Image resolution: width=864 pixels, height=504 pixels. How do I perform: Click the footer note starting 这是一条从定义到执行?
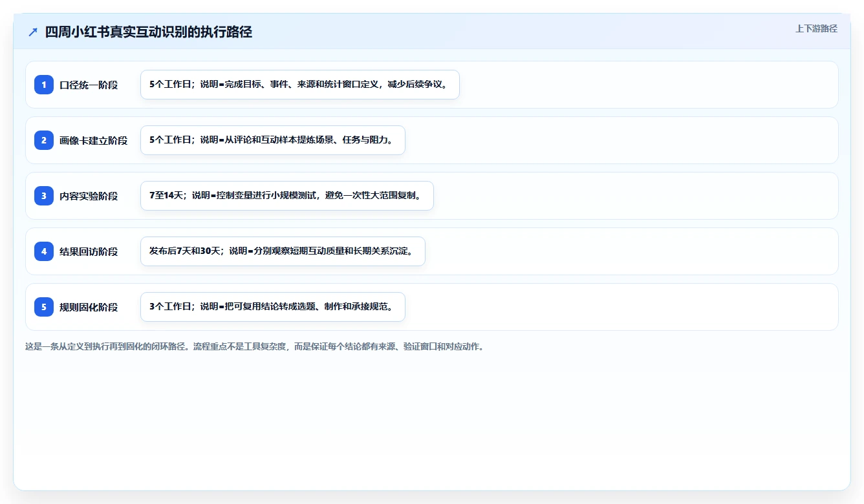coord(255,346)
